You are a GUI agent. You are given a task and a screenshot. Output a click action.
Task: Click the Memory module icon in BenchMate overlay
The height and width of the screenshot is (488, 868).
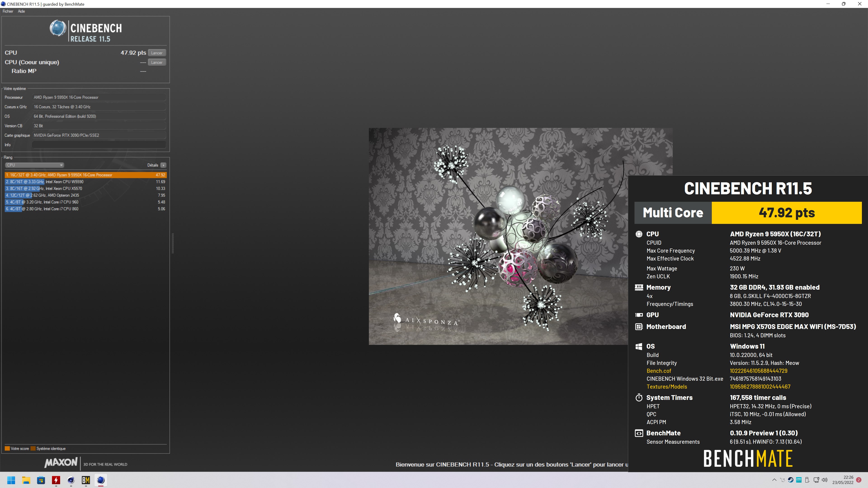639,287
